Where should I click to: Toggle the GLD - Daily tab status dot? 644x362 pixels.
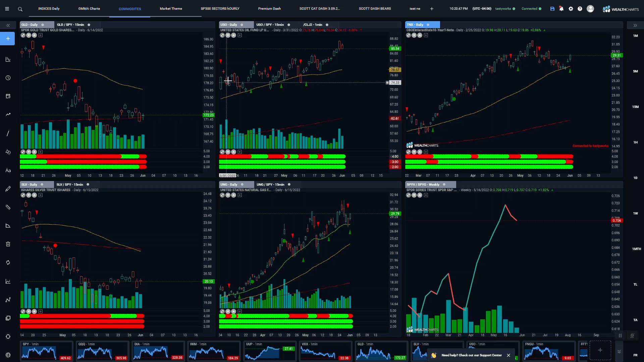click(x=43, y=25)
